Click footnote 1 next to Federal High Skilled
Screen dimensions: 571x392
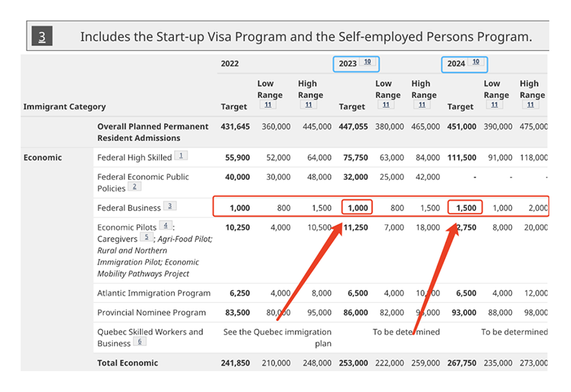(181, 155)
